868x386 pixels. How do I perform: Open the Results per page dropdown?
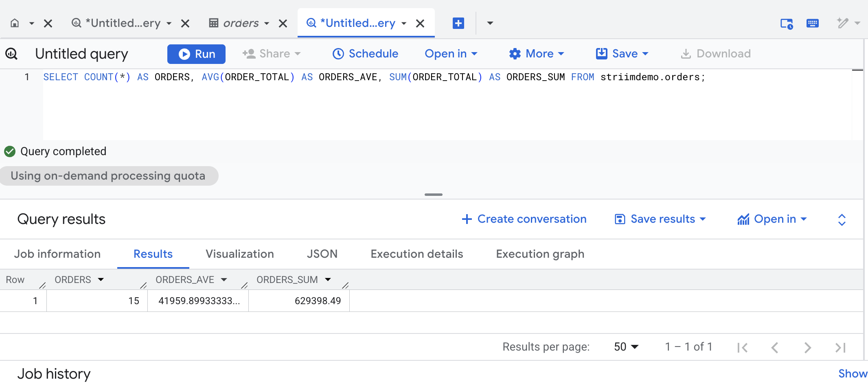(x=626, y=347)
